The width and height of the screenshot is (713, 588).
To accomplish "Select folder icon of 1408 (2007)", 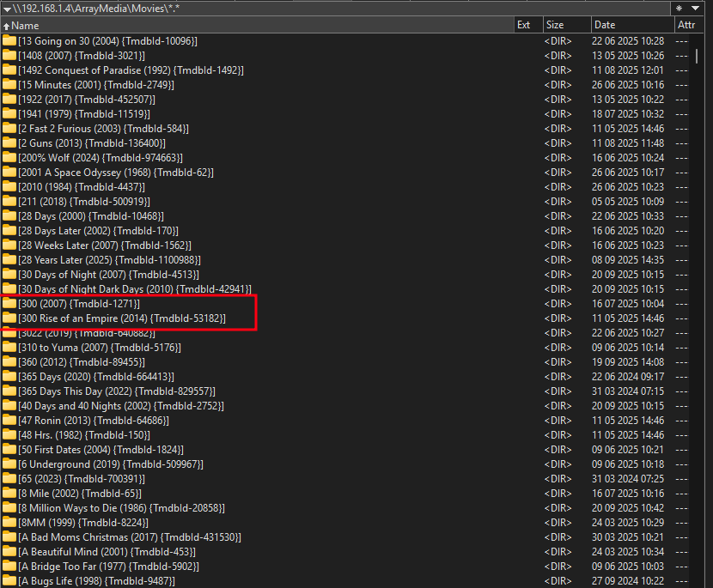I will pyautogui.click(x=9, y=56).
